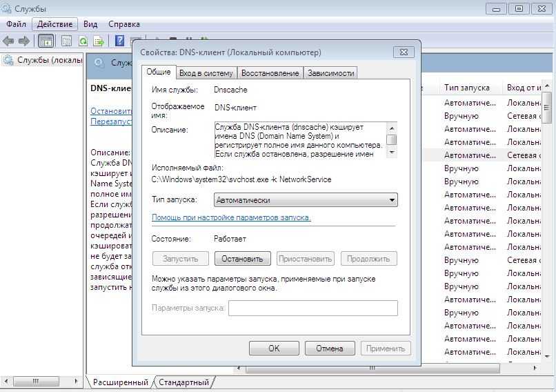Close the DNS-клиент properties dialog
Image resolution: width=556 pixels, height=392 pixels.
coord(404,52)
